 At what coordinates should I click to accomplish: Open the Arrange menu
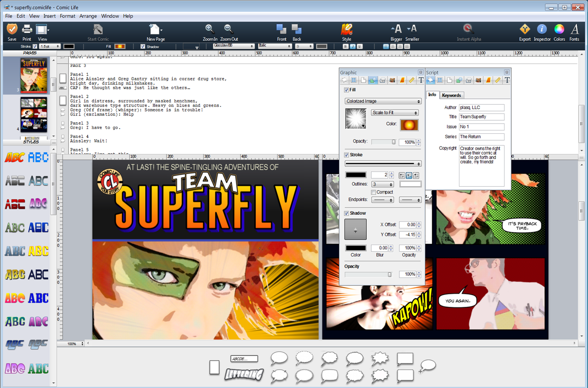point(88,16)
